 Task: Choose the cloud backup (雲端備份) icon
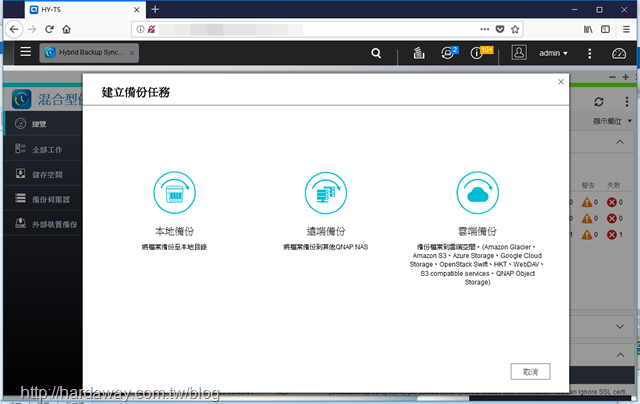click(477, 193)
